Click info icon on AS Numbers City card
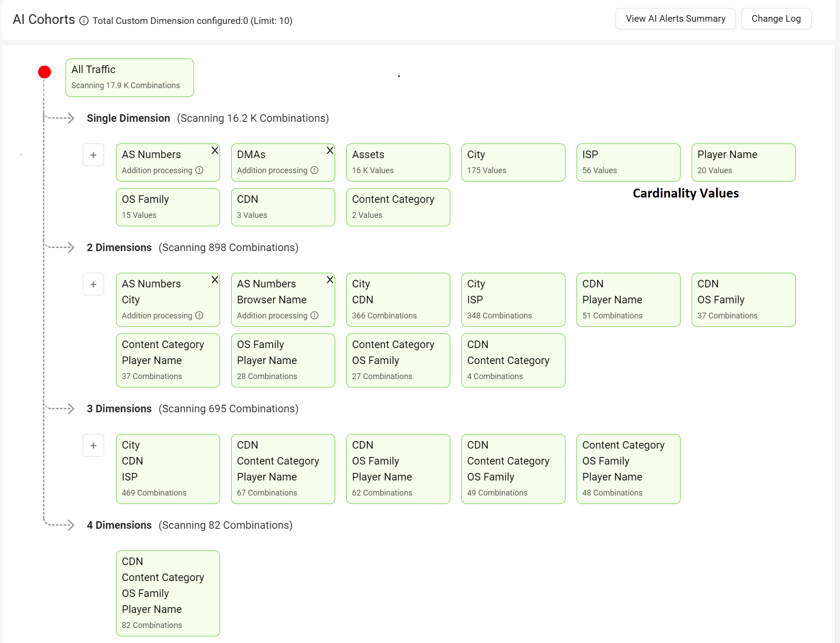Screen dimensions: 840x643 (x=199, y=316)
